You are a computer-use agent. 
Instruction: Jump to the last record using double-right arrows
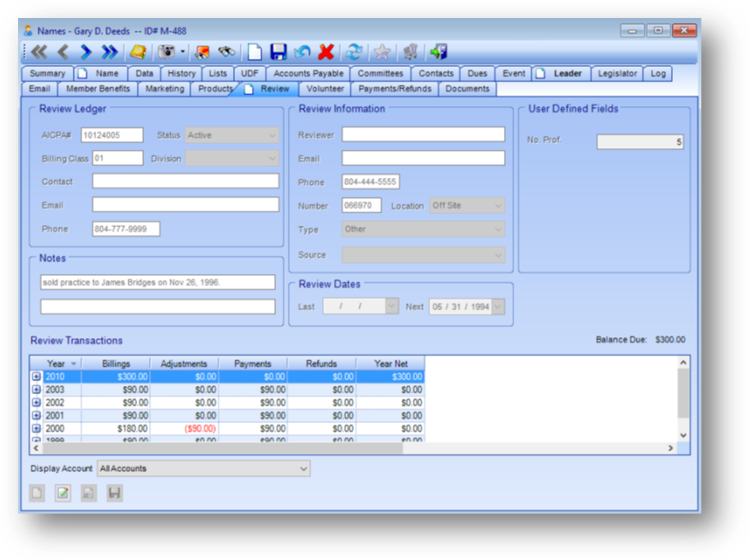click(110, 52)
